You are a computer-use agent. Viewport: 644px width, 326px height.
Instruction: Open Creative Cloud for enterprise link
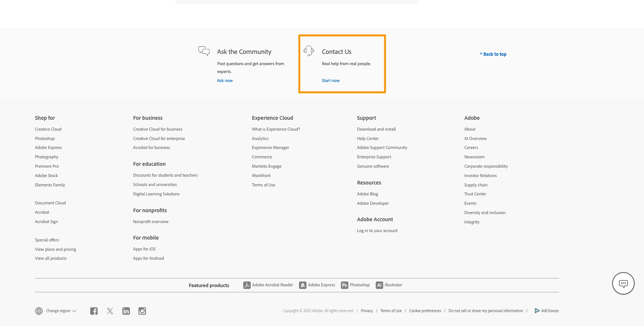159,138
